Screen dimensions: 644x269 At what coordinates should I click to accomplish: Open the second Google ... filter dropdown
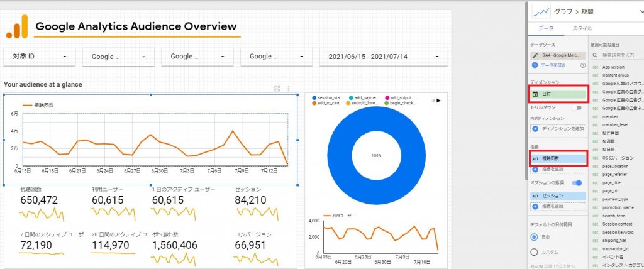[197, 57]
